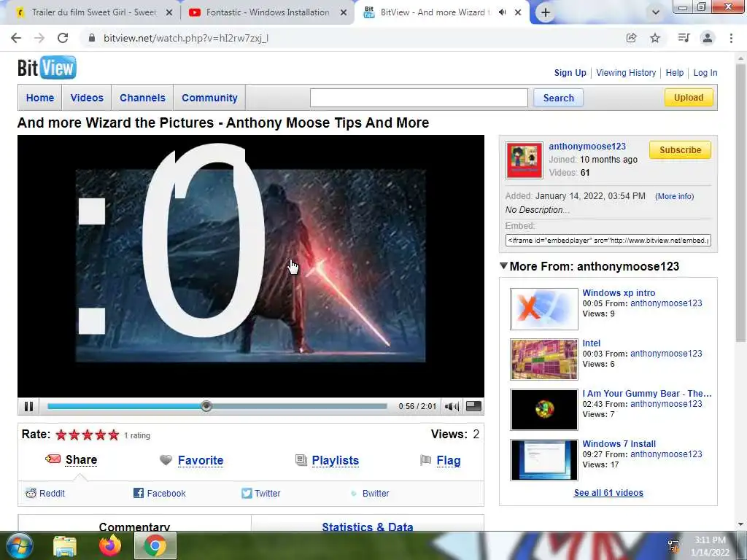The height and width of the screenshot is (560, 747).
Task: Collapse More From anthonymoose123 section
Action: (x=503, y=265)
